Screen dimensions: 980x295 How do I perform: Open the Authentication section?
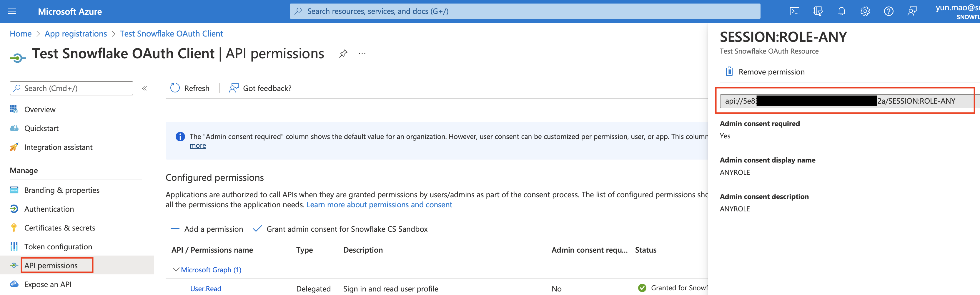point(49,209)
